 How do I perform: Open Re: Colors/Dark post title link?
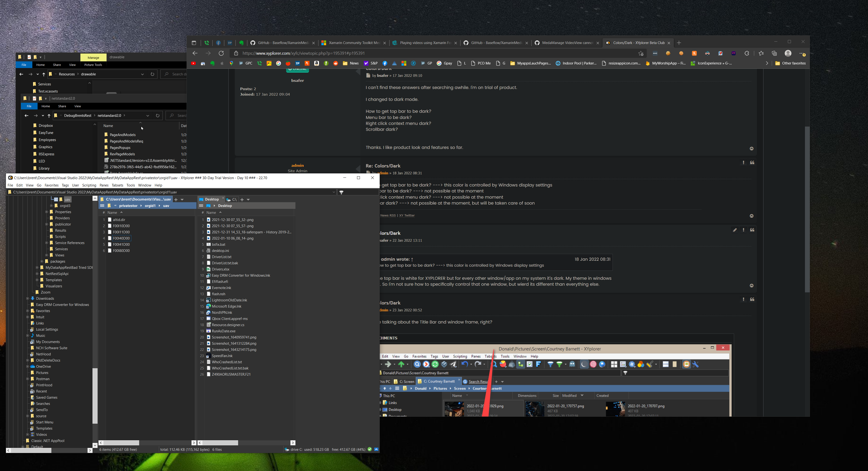coord(383,166)
